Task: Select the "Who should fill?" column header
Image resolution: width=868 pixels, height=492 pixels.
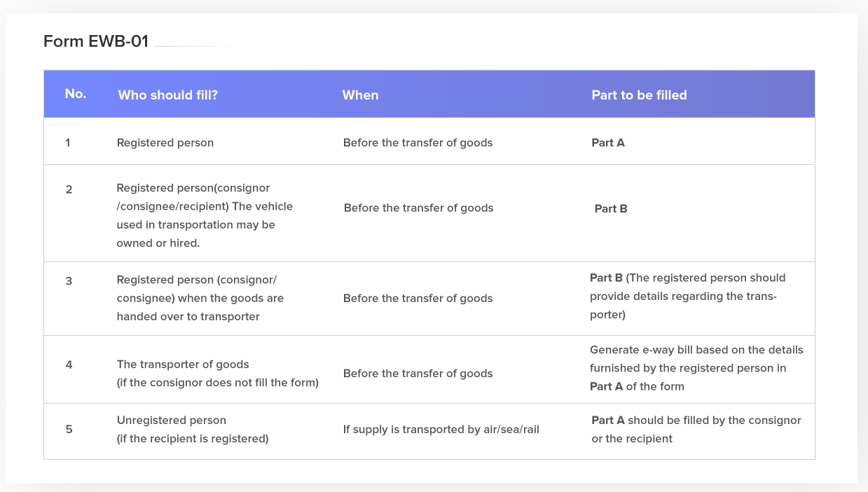Action: (167, 95)
